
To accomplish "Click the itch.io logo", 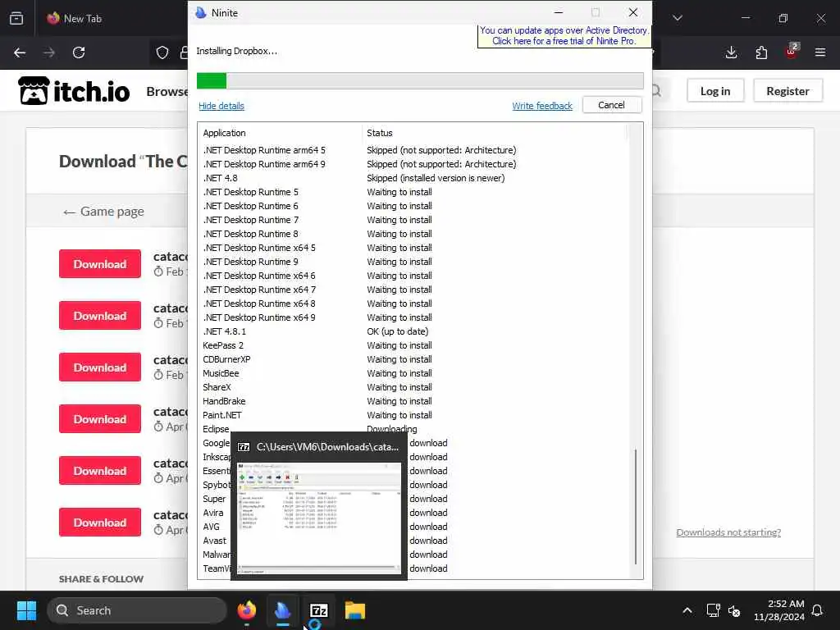I will click(74, 90).
